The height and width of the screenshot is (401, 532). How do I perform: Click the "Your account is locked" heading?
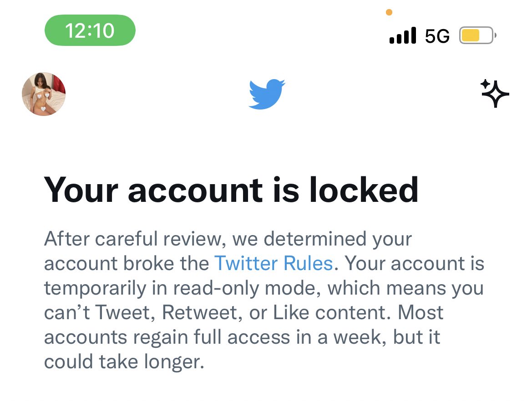coord(231,190)
